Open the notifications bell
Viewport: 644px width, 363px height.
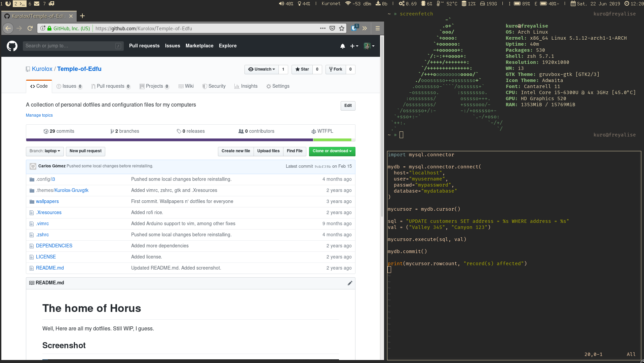point(342,46)
